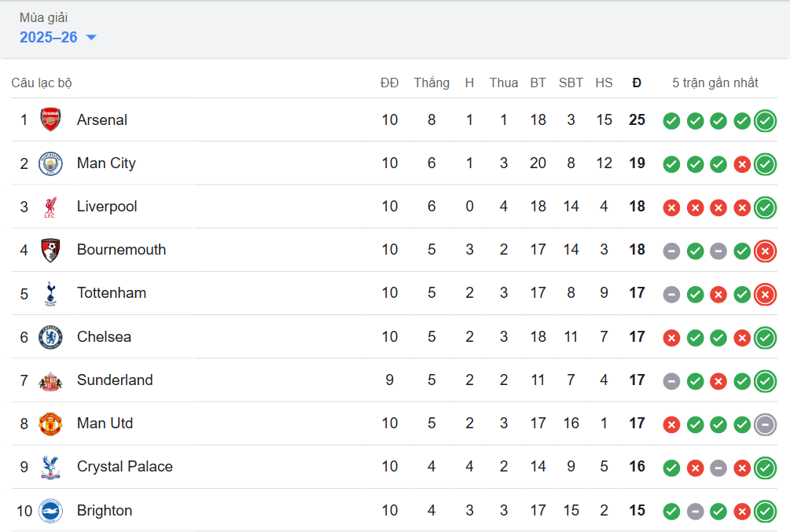This screenshot has height=532, width=790.
Task: Click the Arsenal club crest icon
Action: [x=50, y=120]
